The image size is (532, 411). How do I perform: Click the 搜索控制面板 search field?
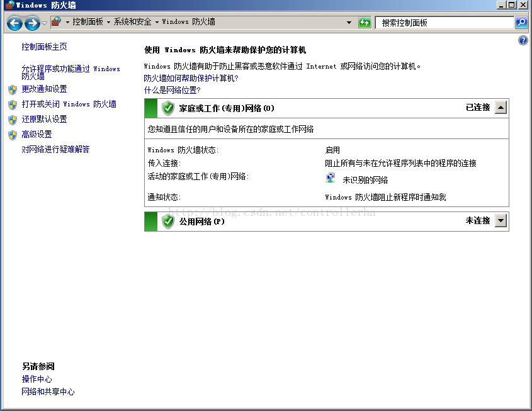pyautogui.click(x=444, y=23)
